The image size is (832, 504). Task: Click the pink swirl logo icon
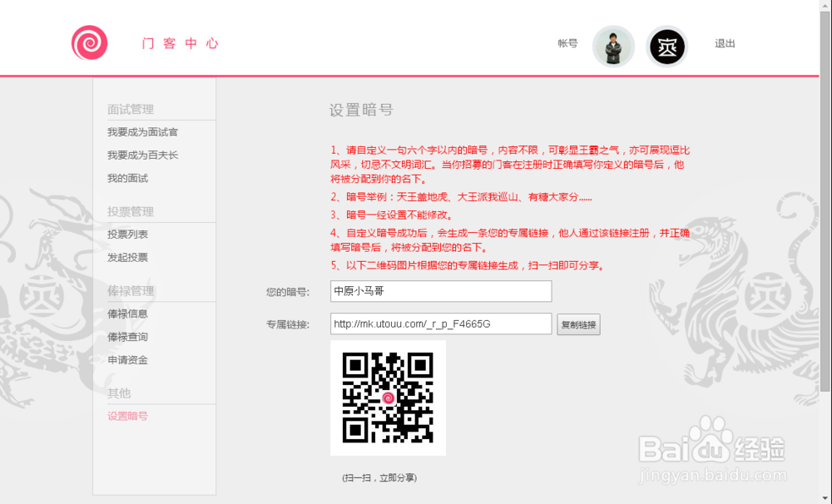[89, 43]
